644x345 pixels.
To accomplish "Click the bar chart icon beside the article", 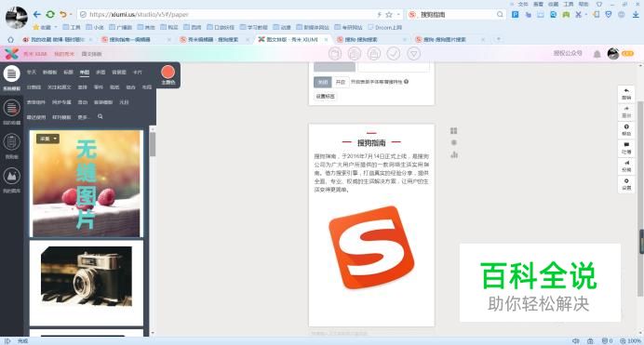I will tap(454, 154).
